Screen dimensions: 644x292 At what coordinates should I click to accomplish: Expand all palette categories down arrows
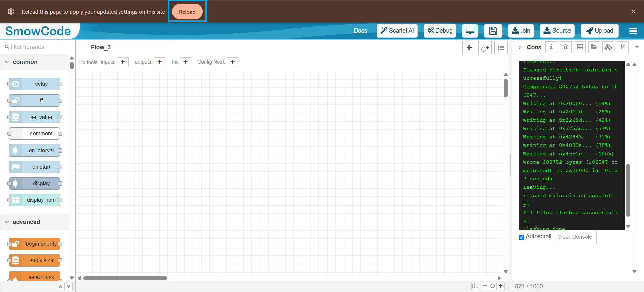pyautogui.click(x=69, y=286)
